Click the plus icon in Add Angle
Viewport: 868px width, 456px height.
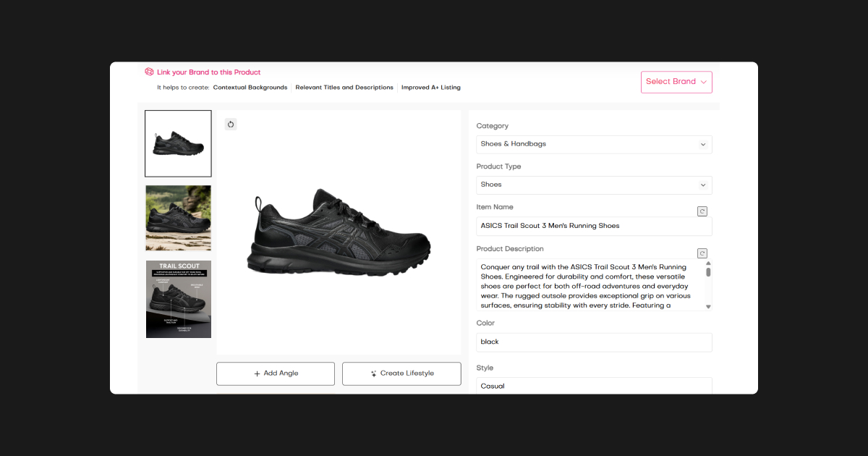pos(257,373)
